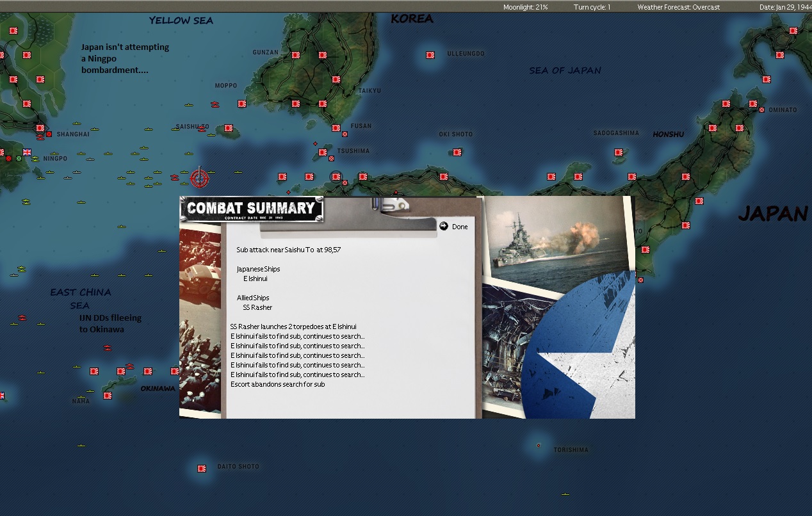Click 'E Ishinui' under Japanese Ships

[255, 278]
